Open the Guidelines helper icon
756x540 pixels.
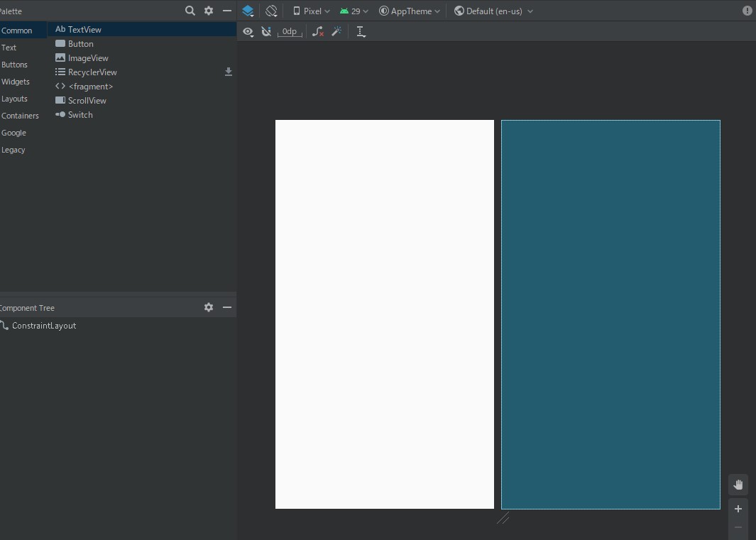pyautogui.click(x=361, y=31)
